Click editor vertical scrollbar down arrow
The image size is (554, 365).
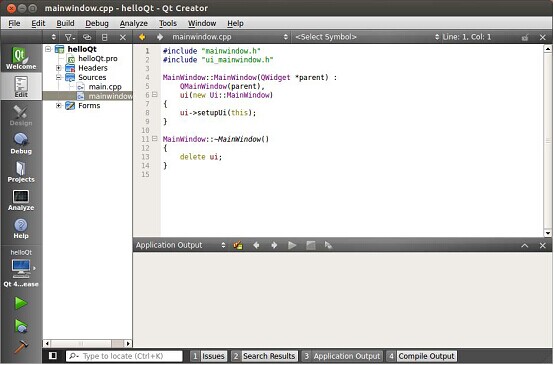coord(548,233)
